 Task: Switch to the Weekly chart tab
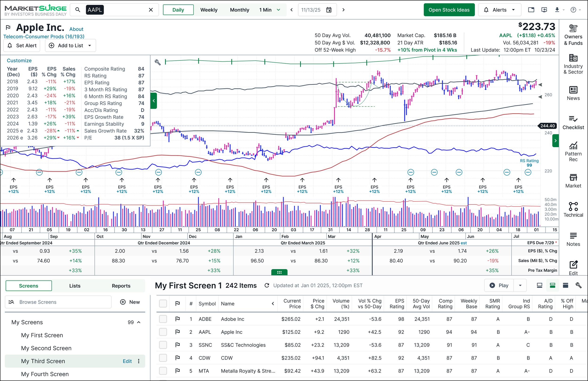[209, 10]
